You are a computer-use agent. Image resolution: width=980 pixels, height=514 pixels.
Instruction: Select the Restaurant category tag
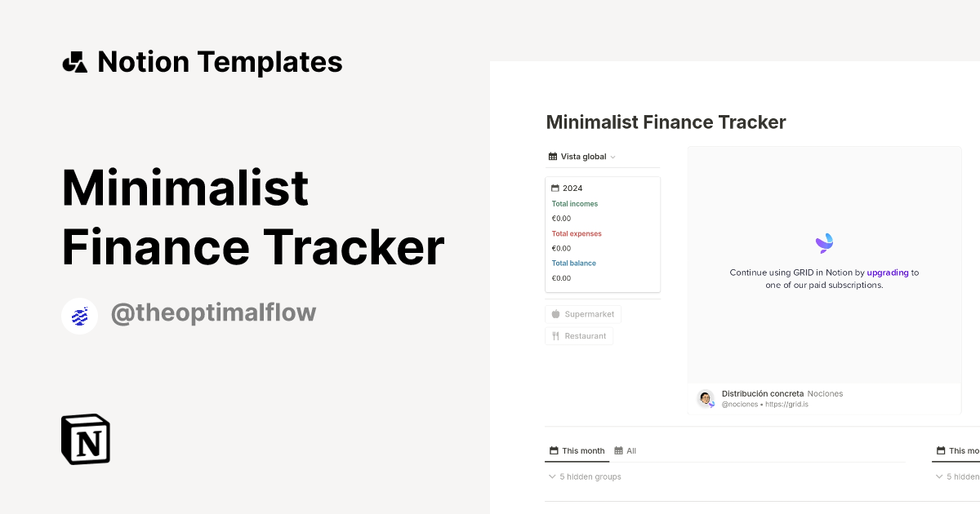pyautogui.click(x=579, y=335)
